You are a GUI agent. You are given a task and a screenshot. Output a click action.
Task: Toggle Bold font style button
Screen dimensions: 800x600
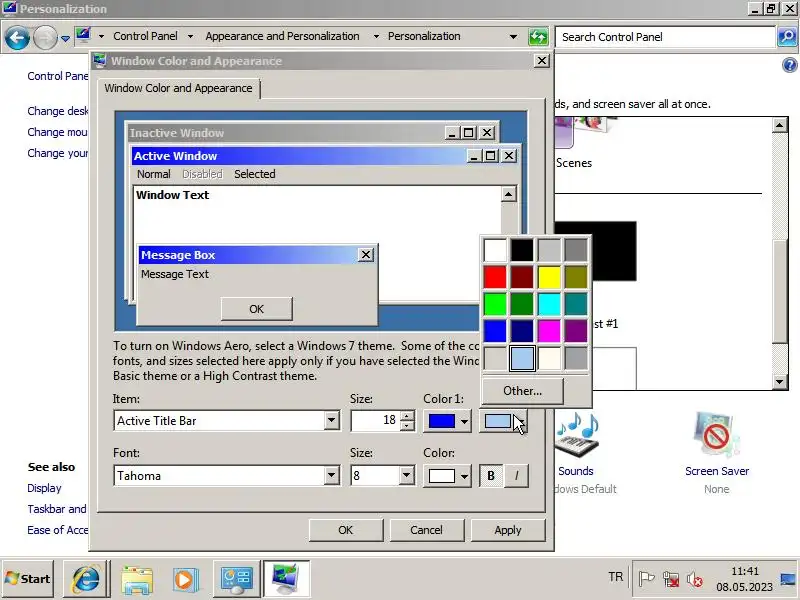491,476
